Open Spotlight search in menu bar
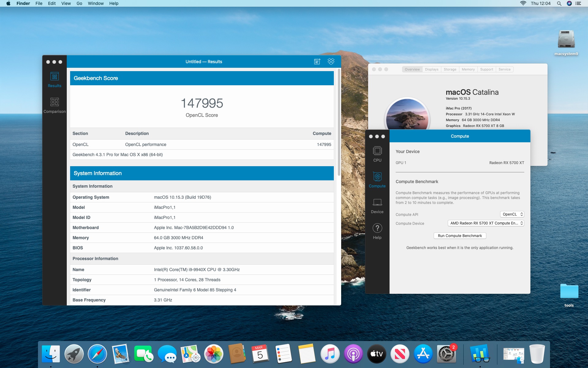 point(559,3)
